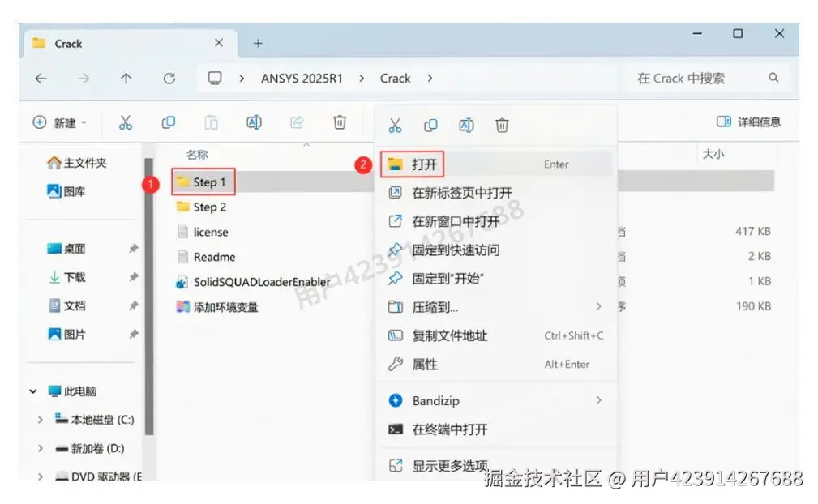
Task: Select the license file
Action: pos(203,232)
